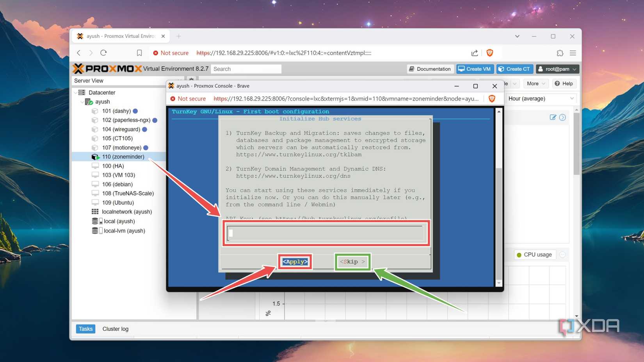Open root@pam user menu
The image size is (644, 362).
557,69
